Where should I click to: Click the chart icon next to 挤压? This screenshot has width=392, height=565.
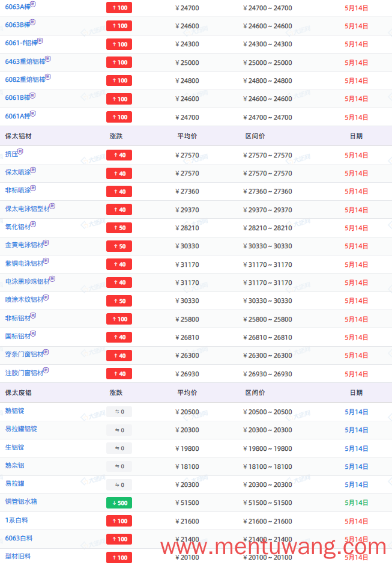pyautogui.click(x=20, y=151)
